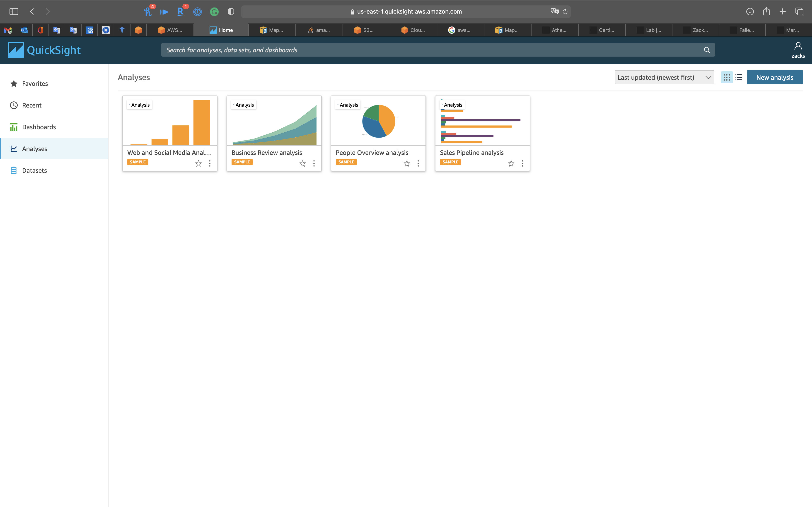This screenshot has width=812, height=507.
Task: Favorite Web and Social Media analysis star
Action: (198, 163)
